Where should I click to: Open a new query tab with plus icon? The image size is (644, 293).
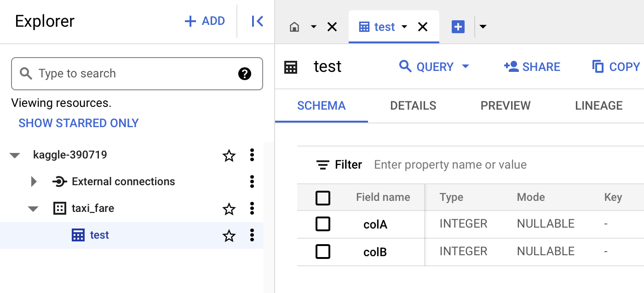tap(458, 27)
